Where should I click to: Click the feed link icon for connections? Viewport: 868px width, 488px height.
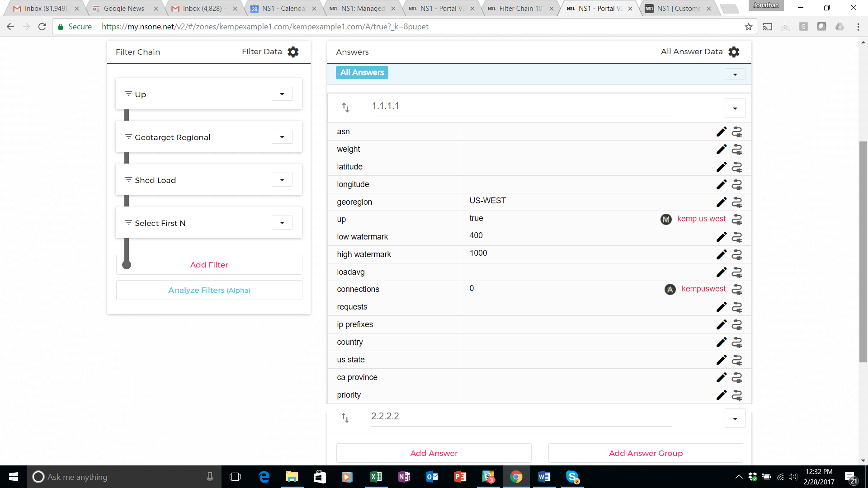(x=737, y=289)
